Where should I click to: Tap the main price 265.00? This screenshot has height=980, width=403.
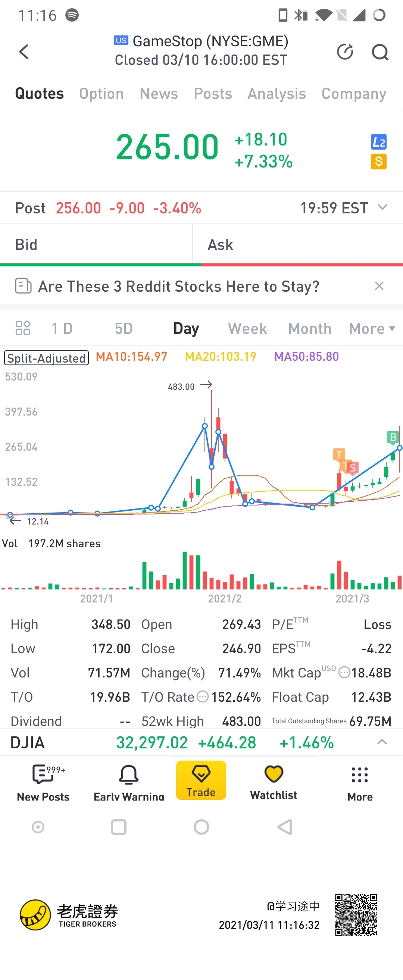tap(167, 147)
